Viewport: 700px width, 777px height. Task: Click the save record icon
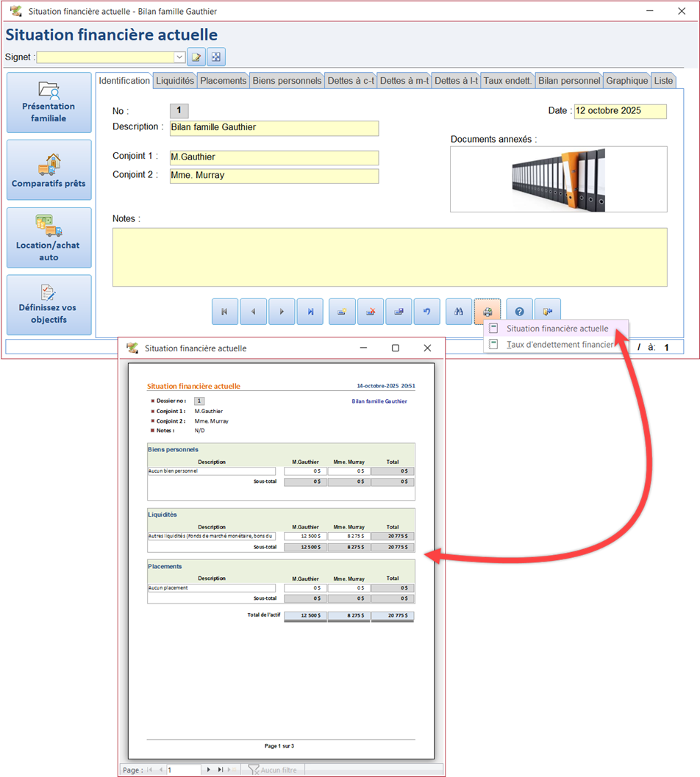(x=399, y=312)
